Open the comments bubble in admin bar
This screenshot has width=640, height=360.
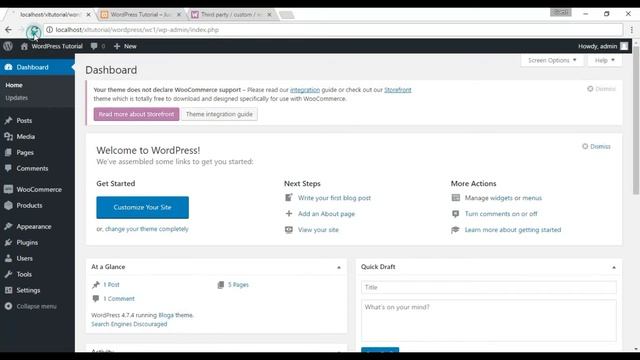[x=98, y=46]
